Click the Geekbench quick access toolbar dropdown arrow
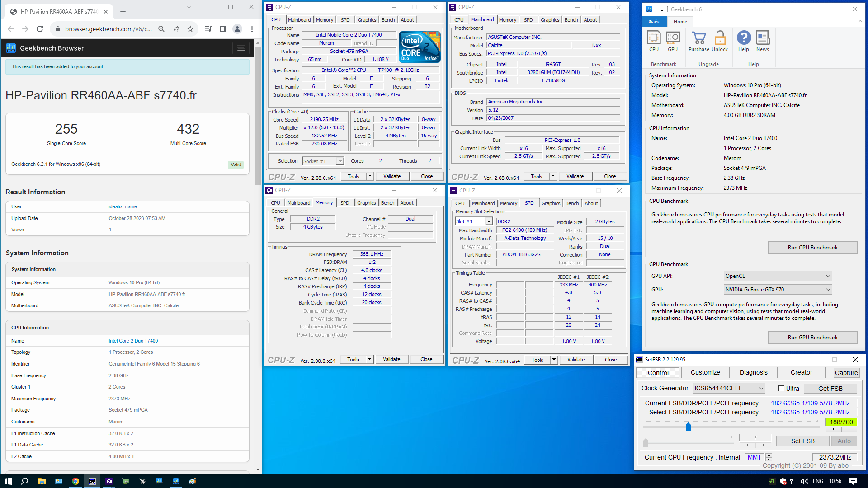Viewport: 868px width, 488px height. pos(661,9)
